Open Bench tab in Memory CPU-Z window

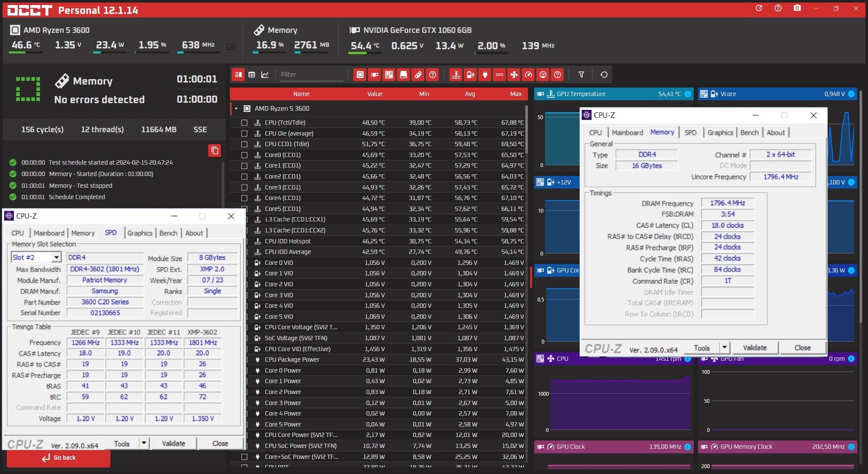749,132
